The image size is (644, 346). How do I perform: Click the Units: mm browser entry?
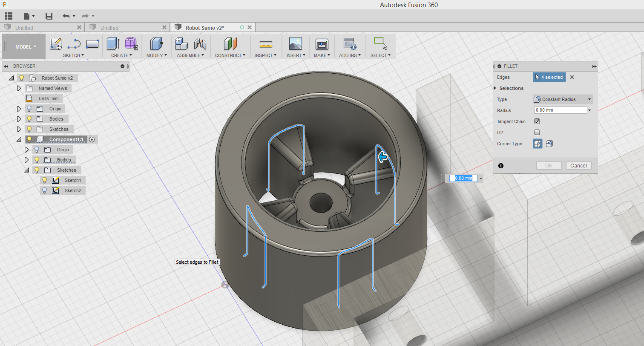click(x=49, y=98)
